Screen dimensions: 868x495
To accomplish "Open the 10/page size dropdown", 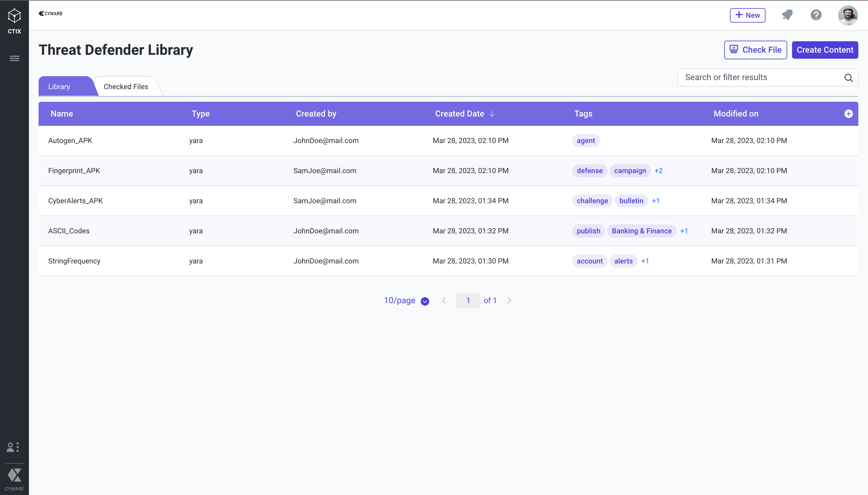I will (x=406, y=300).
